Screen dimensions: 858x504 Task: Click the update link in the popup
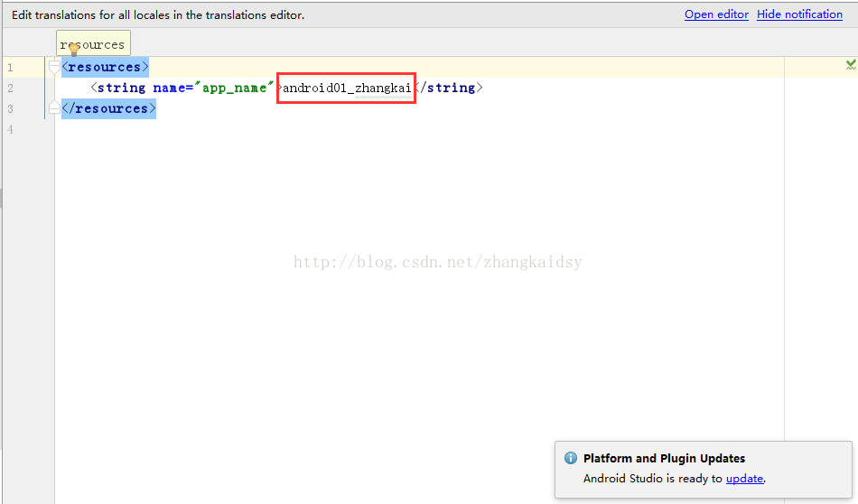744,479
